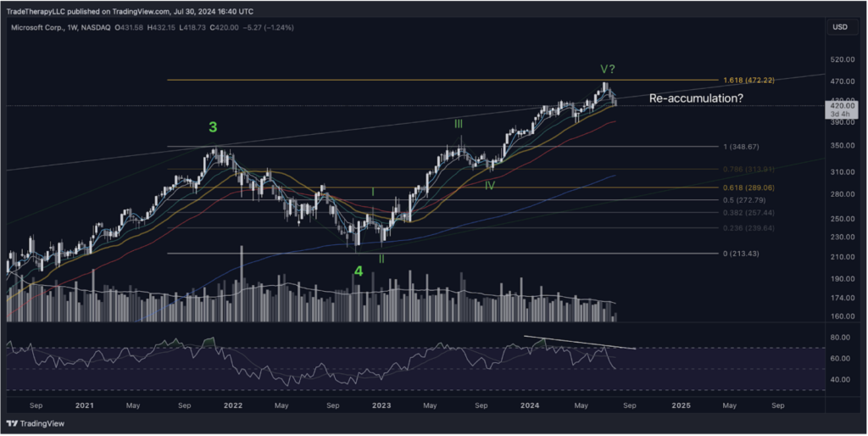The height and width of the screenshot is (436, 868).
Task: Click the wave IV label on chart
Action: (490, 184)
